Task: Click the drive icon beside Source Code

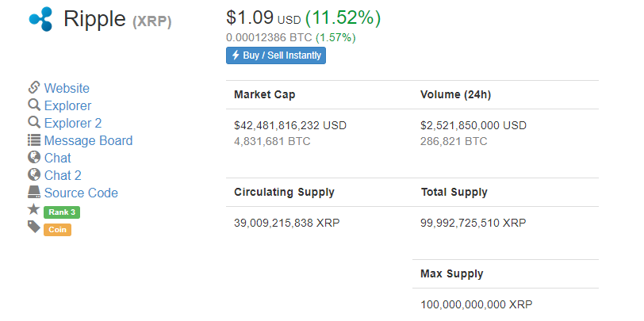Action: point(34,192)
